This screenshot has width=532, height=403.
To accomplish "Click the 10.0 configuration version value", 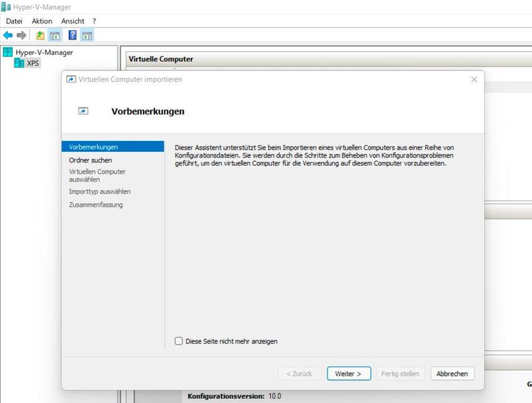I will 275,396.
